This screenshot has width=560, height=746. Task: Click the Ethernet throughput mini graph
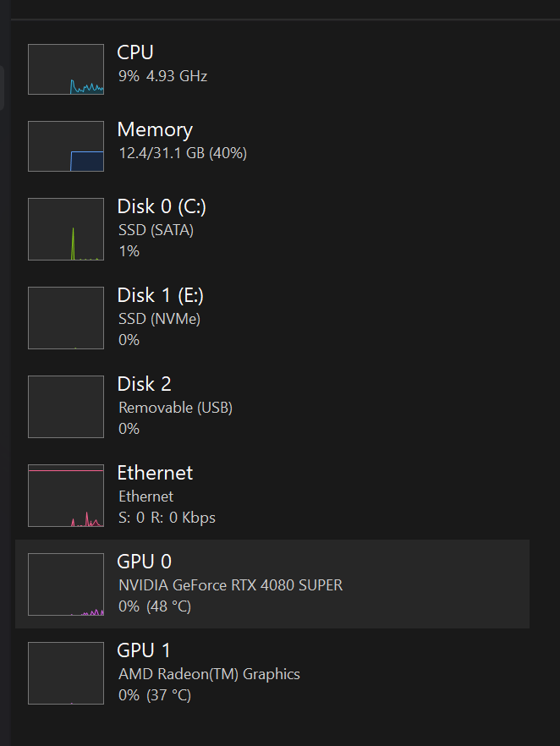pos(66,496)
